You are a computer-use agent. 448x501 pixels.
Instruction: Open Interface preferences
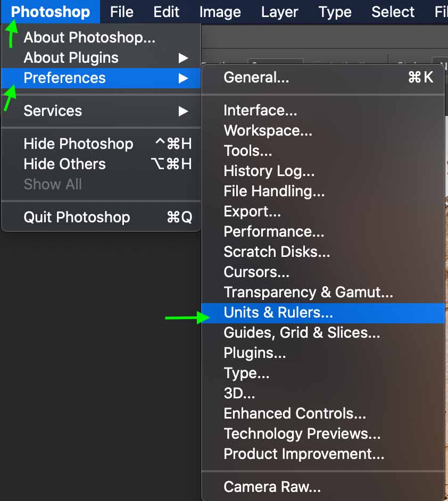point(323,111)
